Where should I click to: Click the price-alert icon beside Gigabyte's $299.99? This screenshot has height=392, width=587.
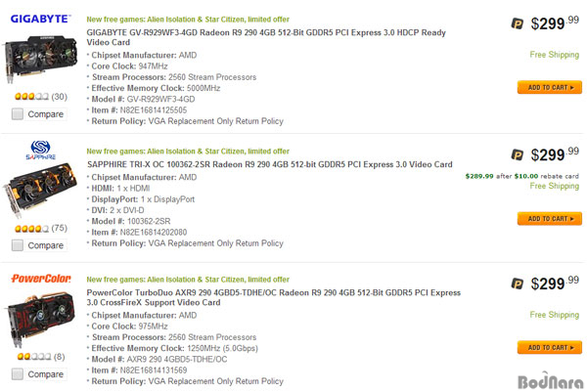517,22
